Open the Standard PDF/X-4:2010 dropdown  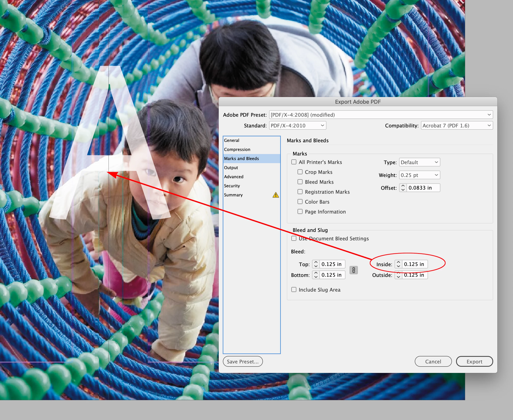297,126
